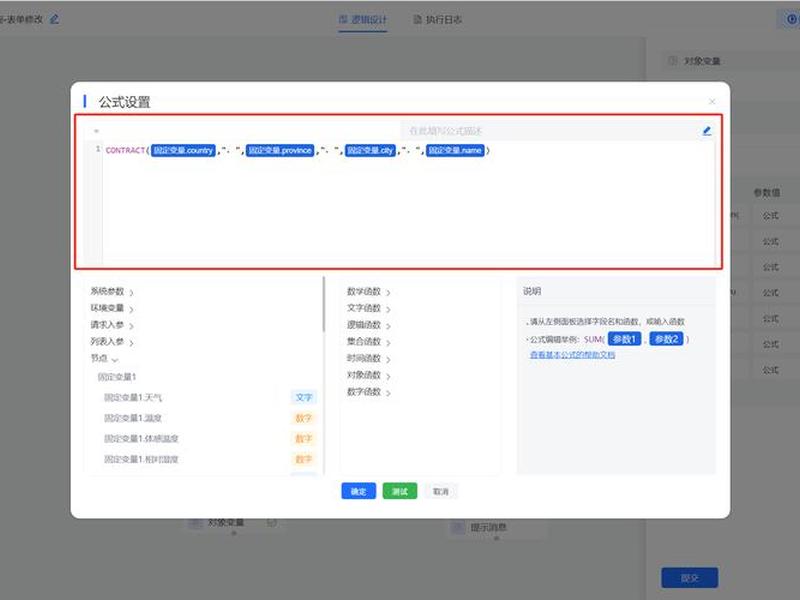Click the 参数值 column header in the background panel
Viewport: 800px width, 600px height.
766,193
